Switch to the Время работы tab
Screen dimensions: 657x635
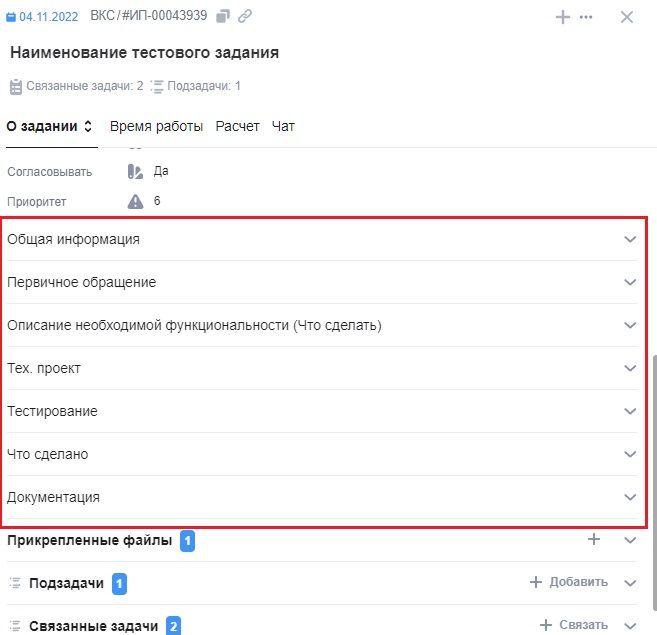(156, 126)
